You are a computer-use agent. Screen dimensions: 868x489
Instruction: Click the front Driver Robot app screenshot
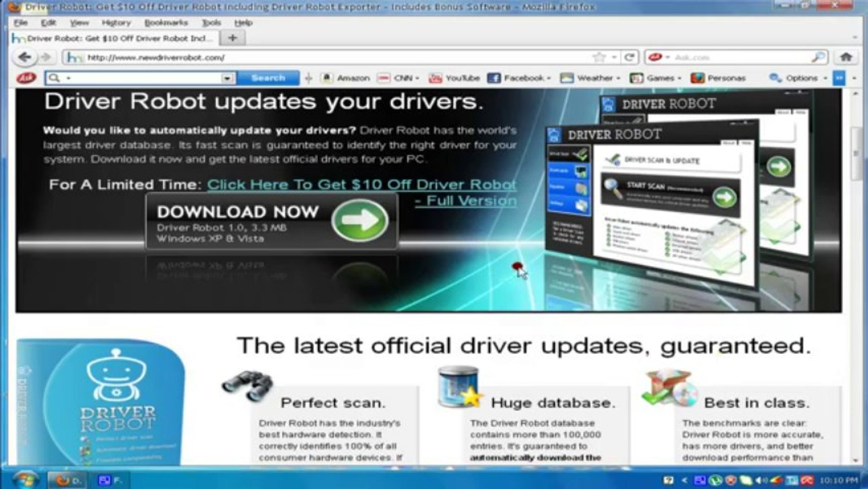(x=651, y=204)
